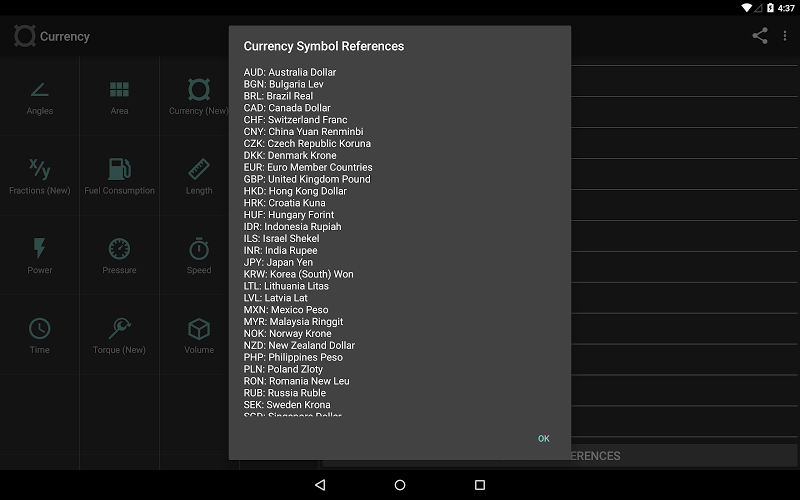Open the Pressure converter
This screenshot has width=800, height=500.
119,255
